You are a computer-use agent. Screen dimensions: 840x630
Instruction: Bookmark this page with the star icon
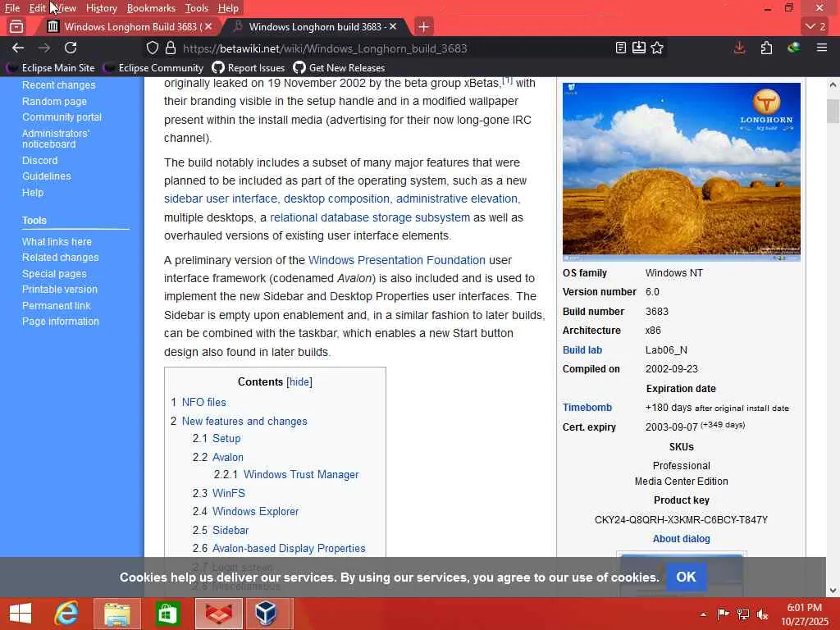click(x=657, y=48)
